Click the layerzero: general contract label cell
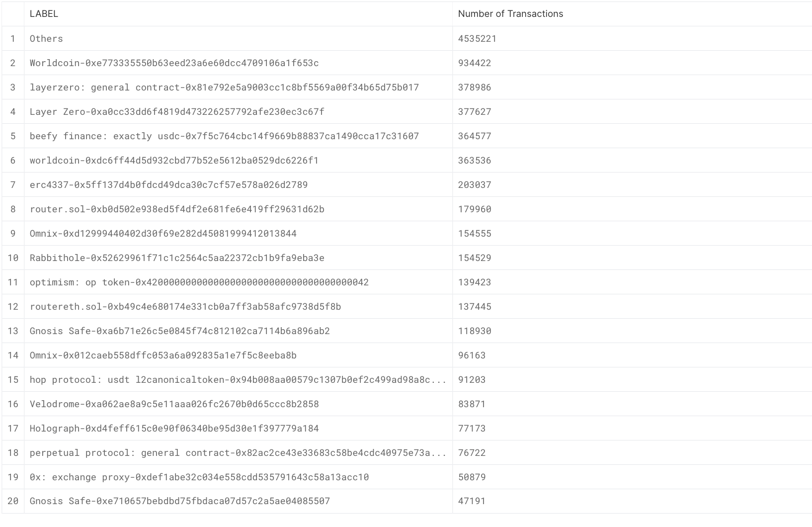812x527 pixels. pyautogui.click(x=224, y=88)
